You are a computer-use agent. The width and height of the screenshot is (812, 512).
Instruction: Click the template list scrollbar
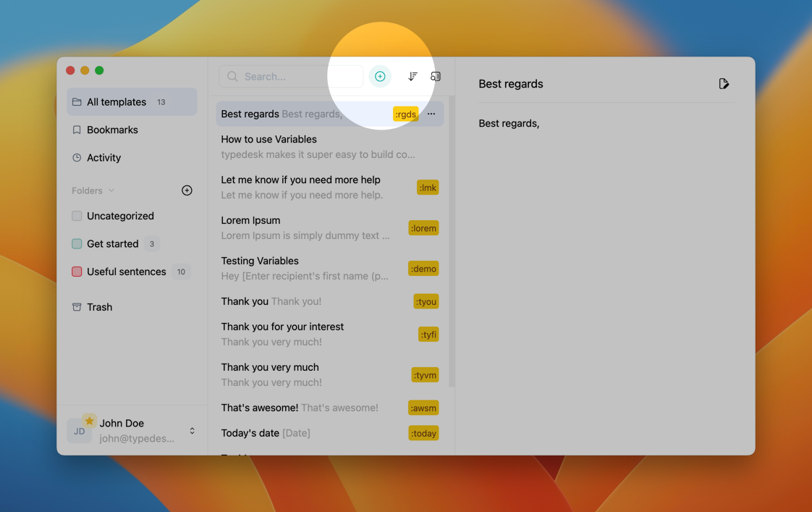452,239
